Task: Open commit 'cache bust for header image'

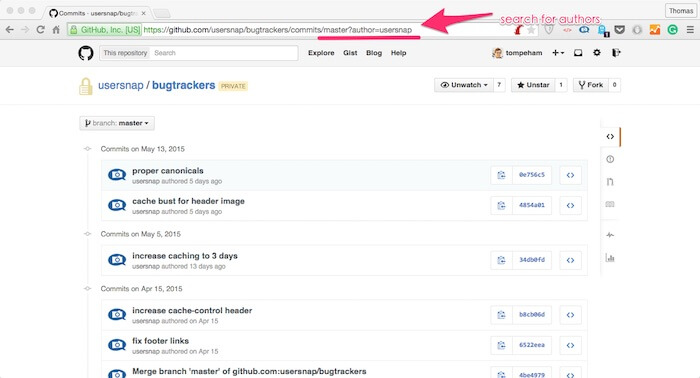Action: (188, 201)
